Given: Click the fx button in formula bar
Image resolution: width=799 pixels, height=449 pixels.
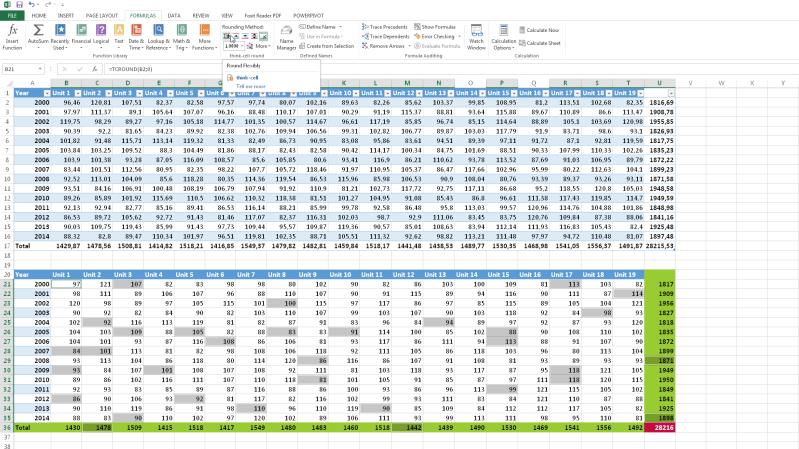Looking at the screenshot, I should coord(95,69).
